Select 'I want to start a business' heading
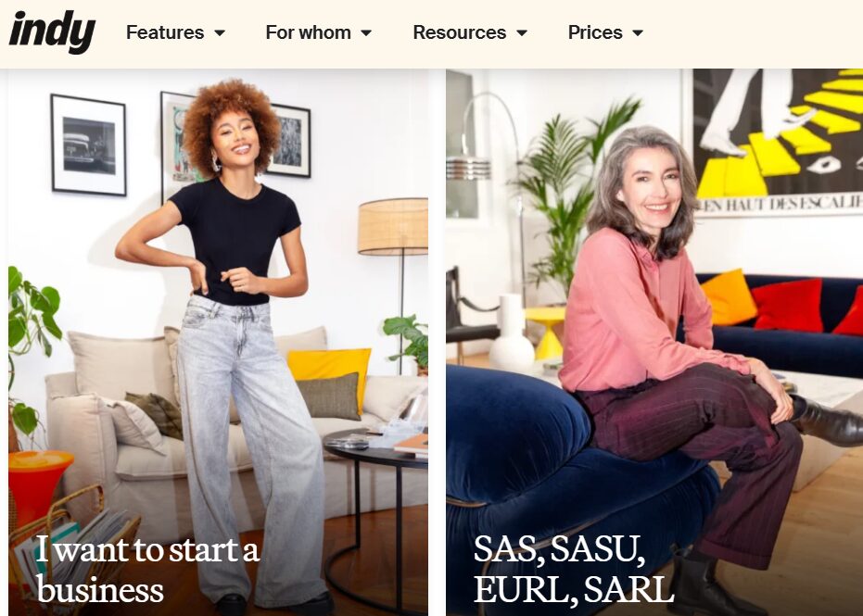 pos(147,570)
